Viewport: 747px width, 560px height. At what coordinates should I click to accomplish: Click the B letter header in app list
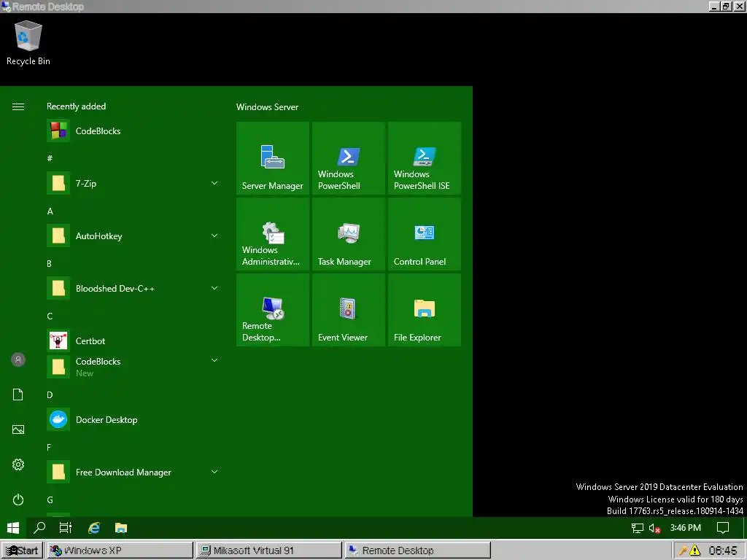pos(49,263)
